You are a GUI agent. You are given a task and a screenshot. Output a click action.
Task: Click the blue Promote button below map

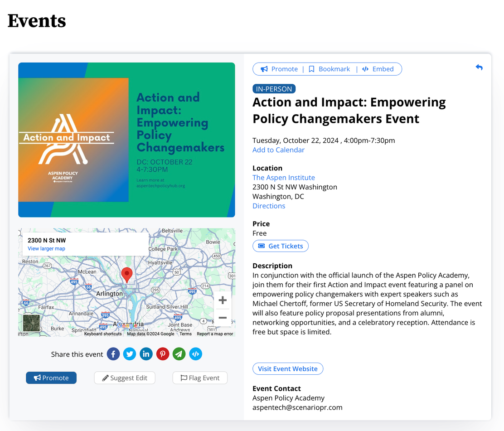51,378
